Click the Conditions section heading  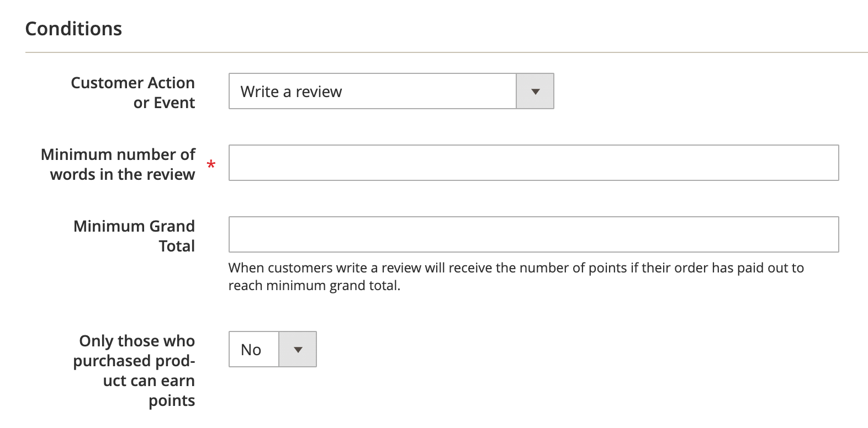73,29
